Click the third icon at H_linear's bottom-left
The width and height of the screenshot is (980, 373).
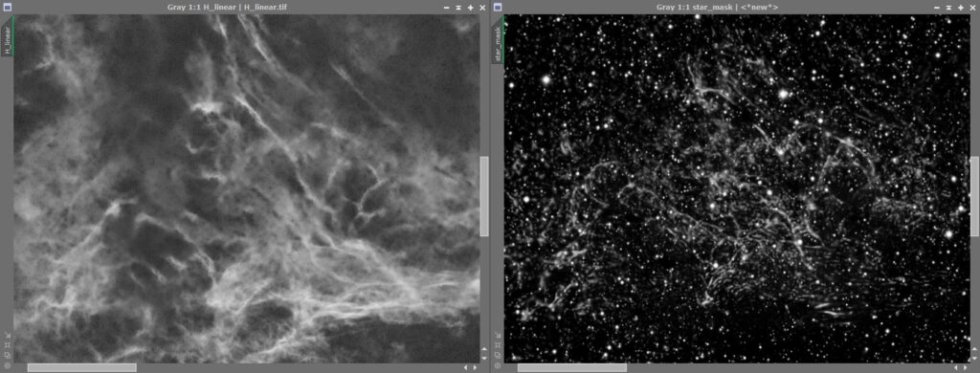8,356
